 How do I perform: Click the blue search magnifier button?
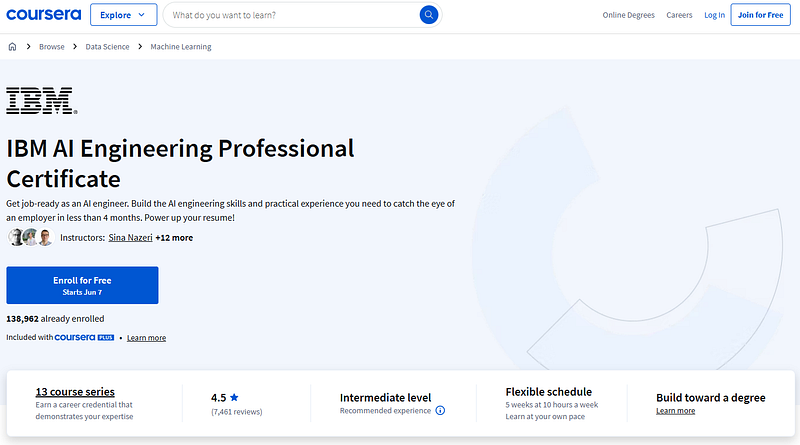[429, 15]
